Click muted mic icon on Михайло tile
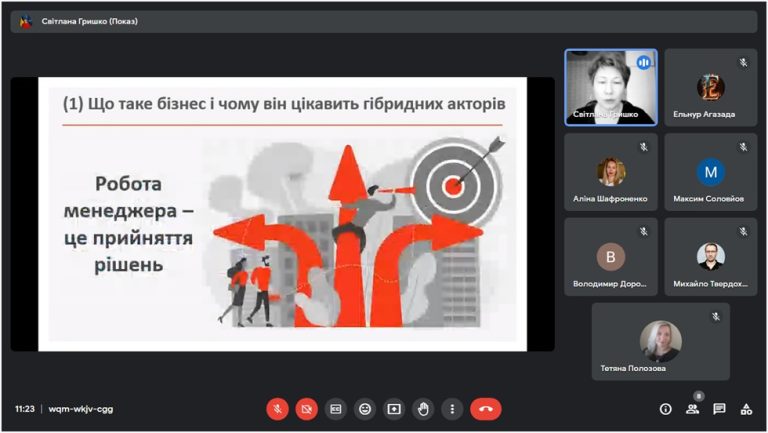 pyautogui.click(x=744, y=232)
